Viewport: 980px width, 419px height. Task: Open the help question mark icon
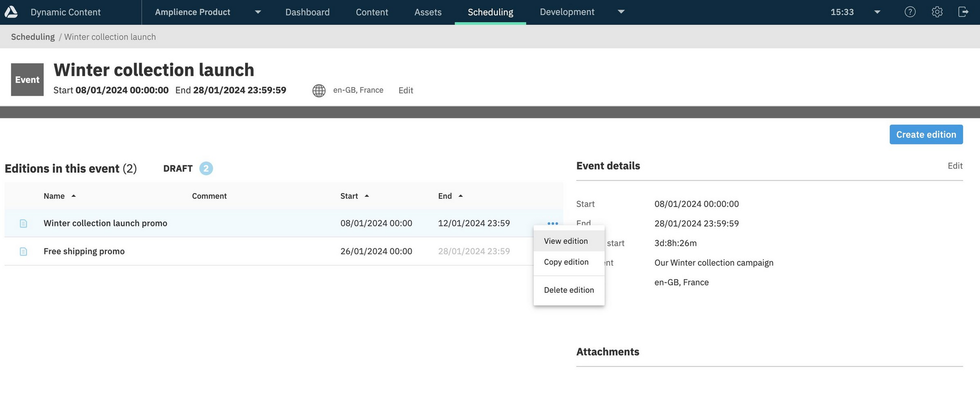910,12
